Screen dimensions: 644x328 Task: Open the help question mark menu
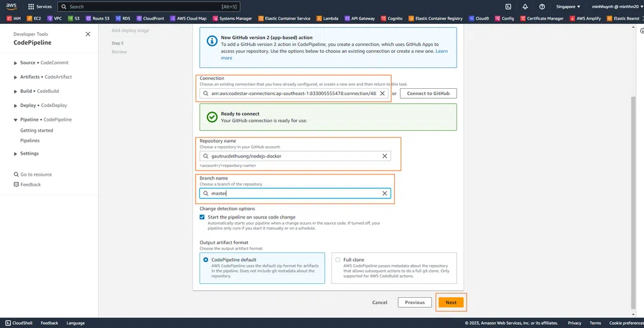[542, 6]
